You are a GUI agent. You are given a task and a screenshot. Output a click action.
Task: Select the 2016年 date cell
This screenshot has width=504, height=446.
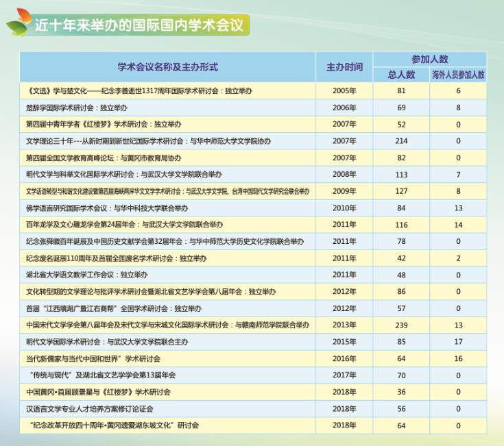[x=344, y=358]
